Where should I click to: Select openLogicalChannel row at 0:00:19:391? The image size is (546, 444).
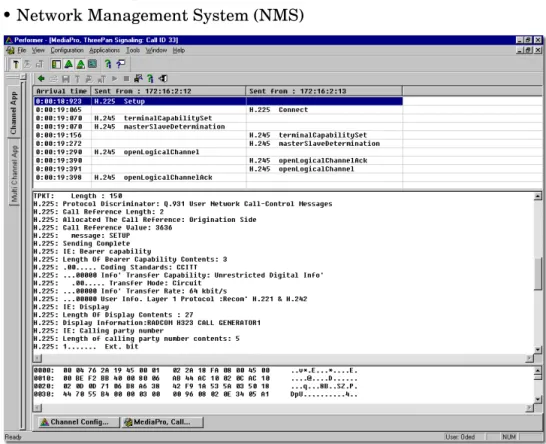pos(218,169)
